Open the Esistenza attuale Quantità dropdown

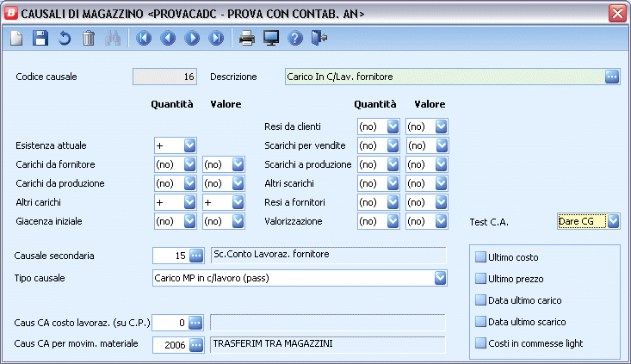coord(189,145)
